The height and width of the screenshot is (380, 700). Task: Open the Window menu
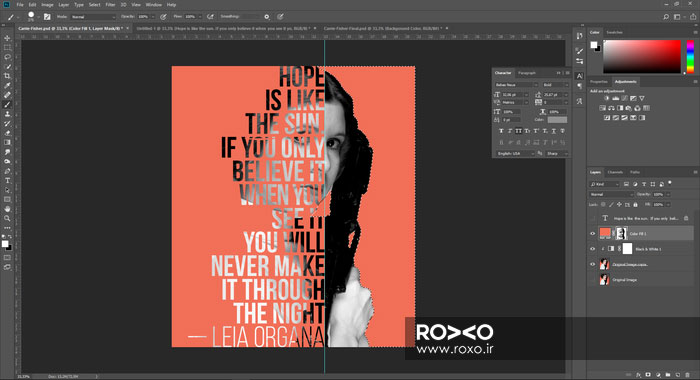point(154,5)
